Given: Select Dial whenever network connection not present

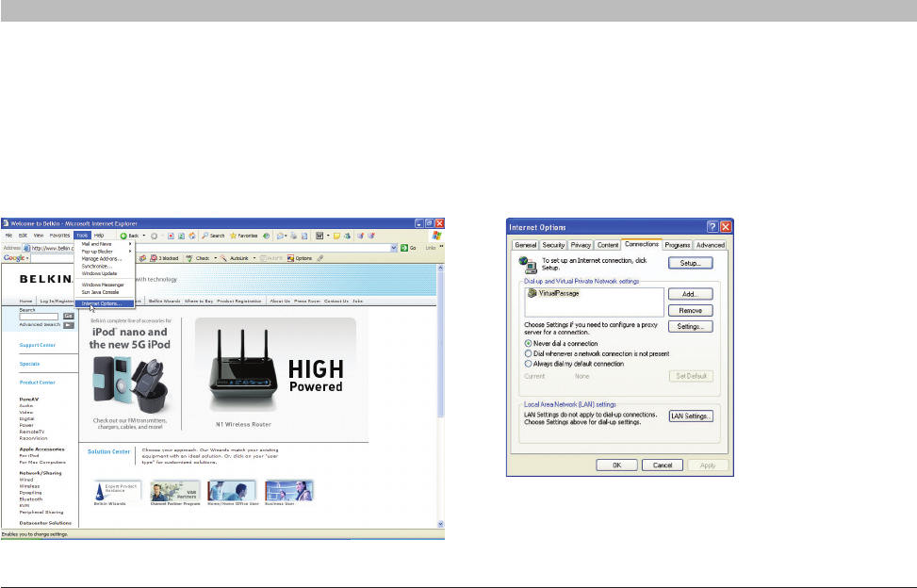Looking at the screenshot, I should pyautogui.click(x=528, y=353).
